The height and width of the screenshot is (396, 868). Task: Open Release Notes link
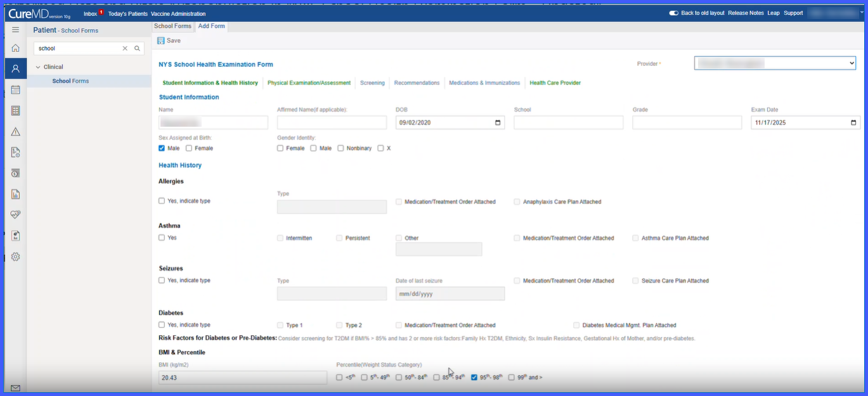[746, 13]
